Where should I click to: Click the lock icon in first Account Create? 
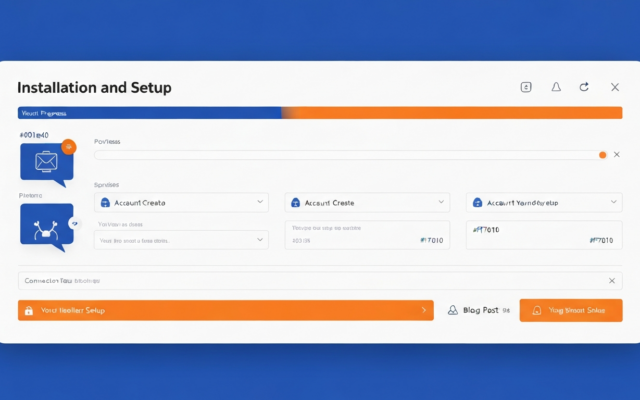[x=106, y=202]
